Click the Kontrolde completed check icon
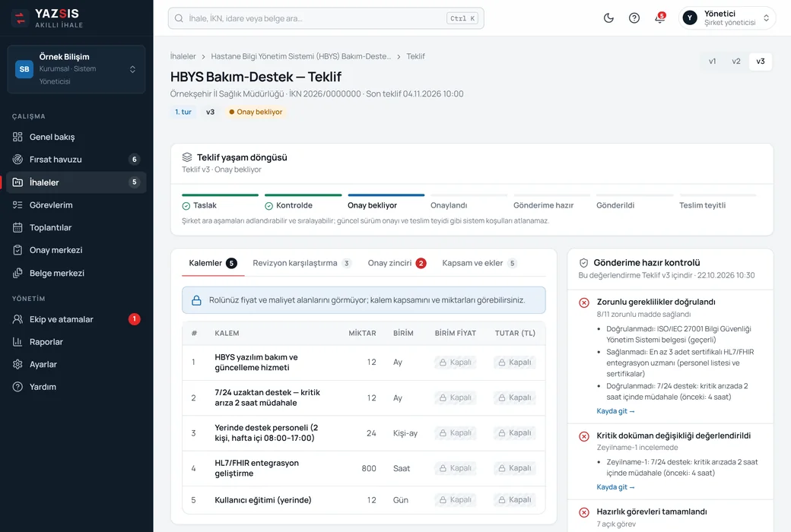Viewport: 791px width, 532px height. coord(269,206)
